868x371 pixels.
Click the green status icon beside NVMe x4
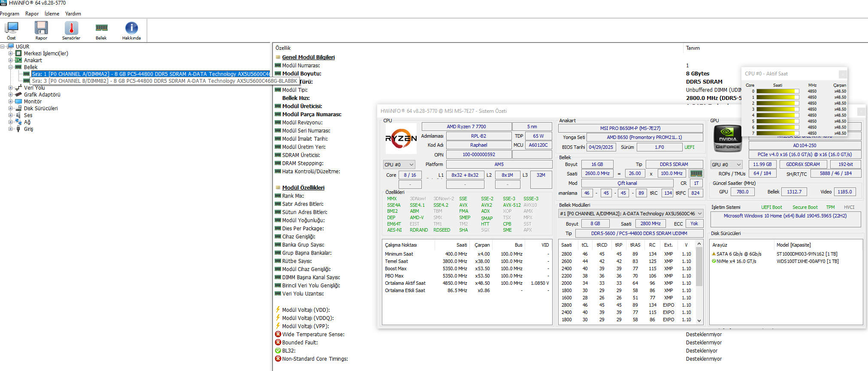[x=714, y=261]
